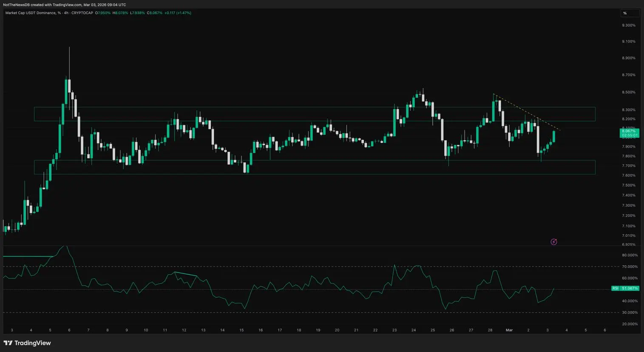Click the green 'RSI' indicator tag
This screenshot has width=644, height=352.
(615, 288)
